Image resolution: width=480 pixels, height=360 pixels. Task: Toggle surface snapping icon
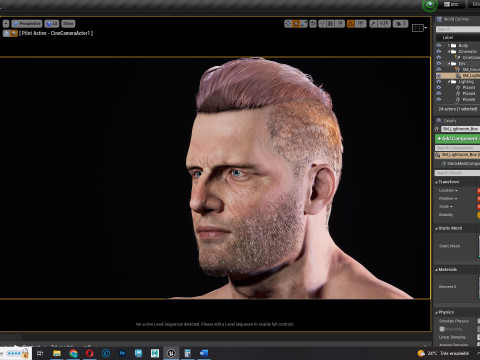pos(322,24)
